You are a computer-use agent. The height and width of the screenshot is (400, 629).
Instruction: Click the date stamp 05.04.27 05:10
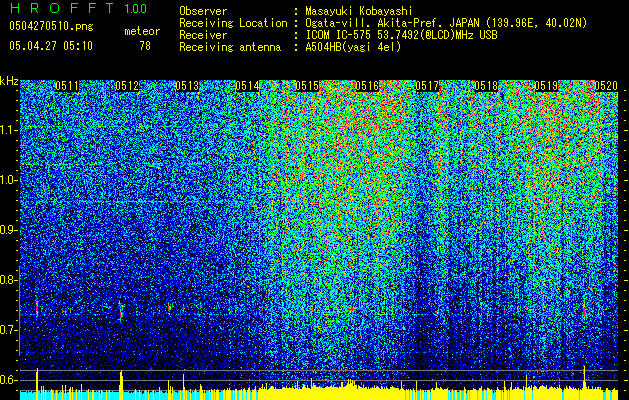click(x=51, y=46)
